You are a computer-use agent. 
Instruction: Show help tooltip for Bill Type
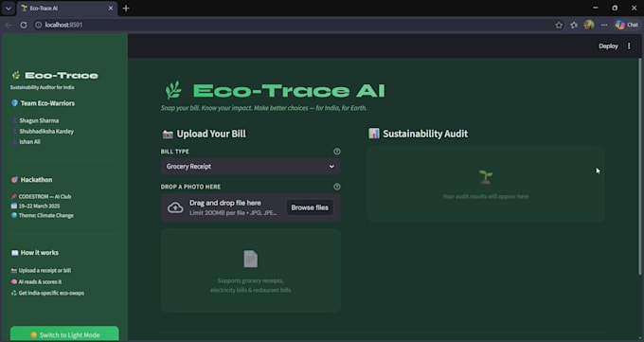click(337, 152)
